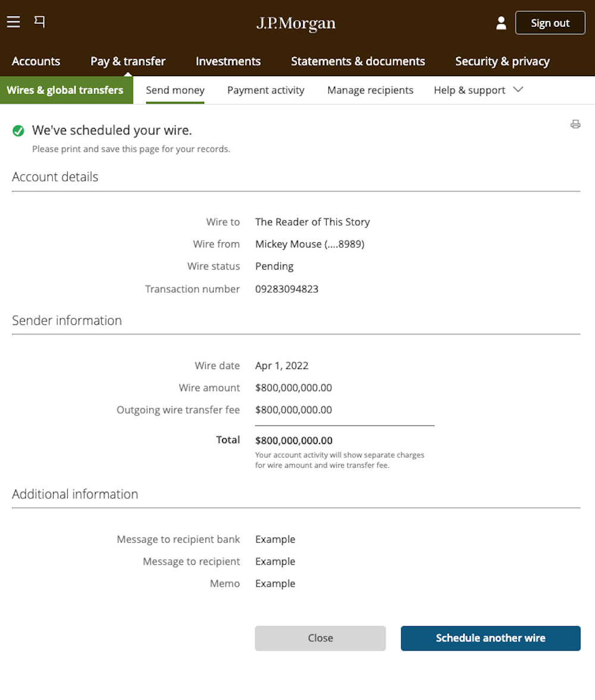Click the flag icon beside the menu
Viewport: 595px width, 700px height.
(39, 22)
